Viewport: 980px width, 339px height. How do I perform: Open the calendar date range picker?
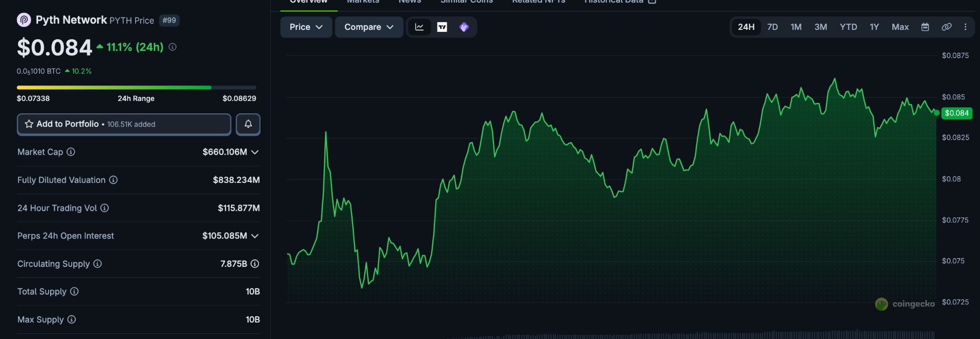tap(925, 27)
